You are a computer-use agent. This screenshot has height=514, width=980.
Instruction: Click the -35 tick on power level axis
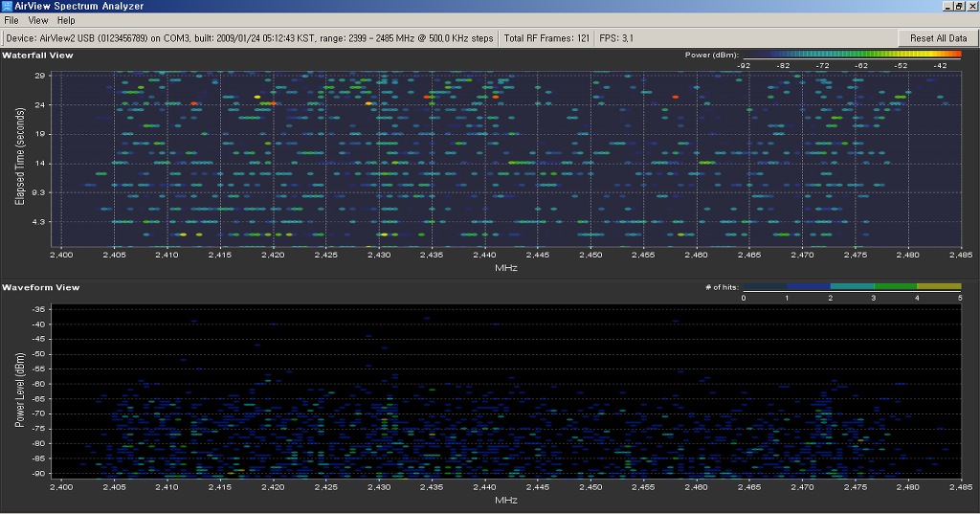[38, 309]
